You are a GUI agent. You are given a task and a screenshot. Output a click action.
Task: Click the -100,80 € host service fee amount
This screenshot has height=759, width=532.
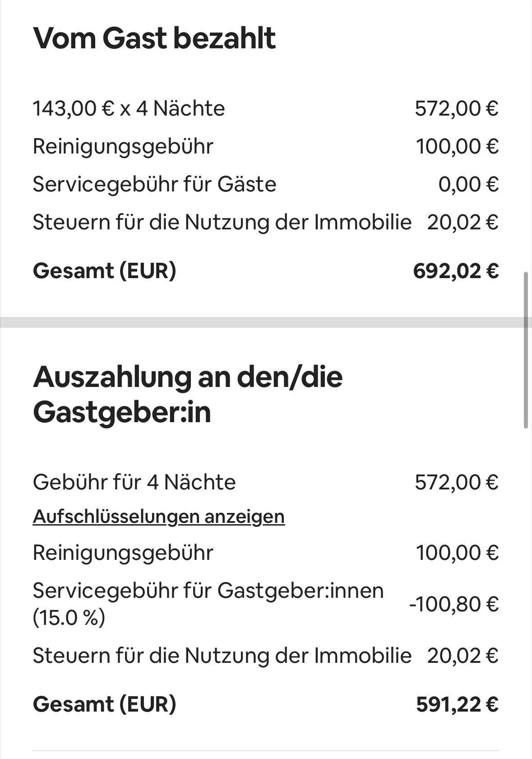(x=454, y=605)
